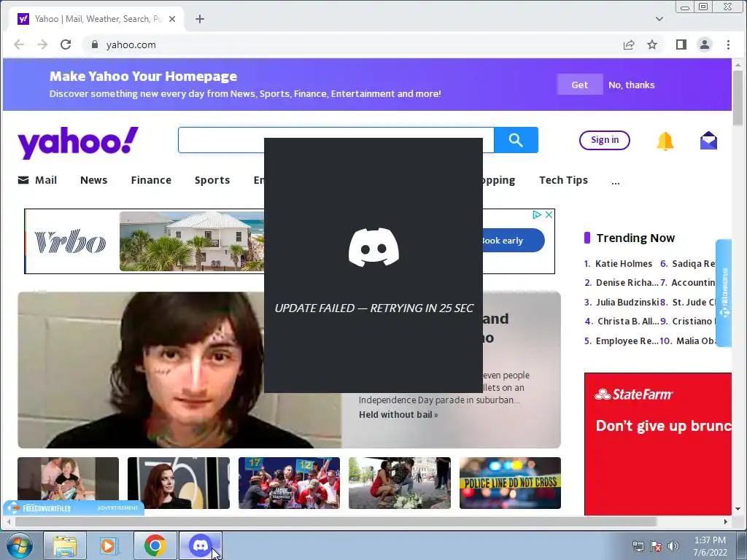Reload the Yahoo page
The width and height of the screenshot is (747, 560).
[x=66, y=44]
